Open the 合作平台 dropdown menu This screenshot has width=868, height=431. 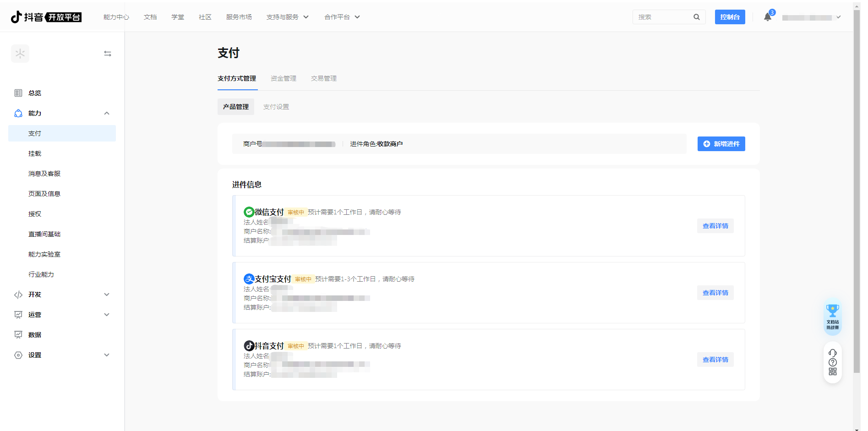[x=342, y=17]
